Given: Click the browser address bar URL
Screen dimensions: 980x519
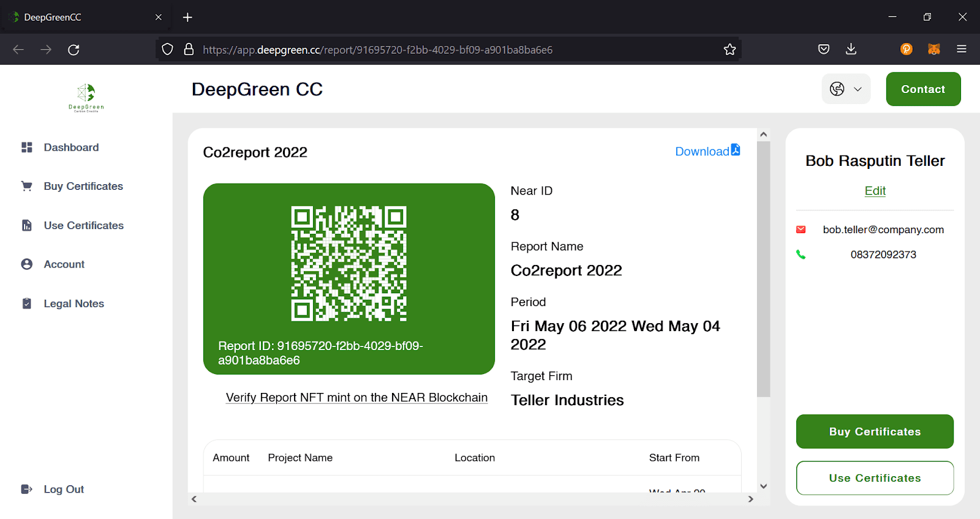Looking at the screenshot, I should coord(377,50).
